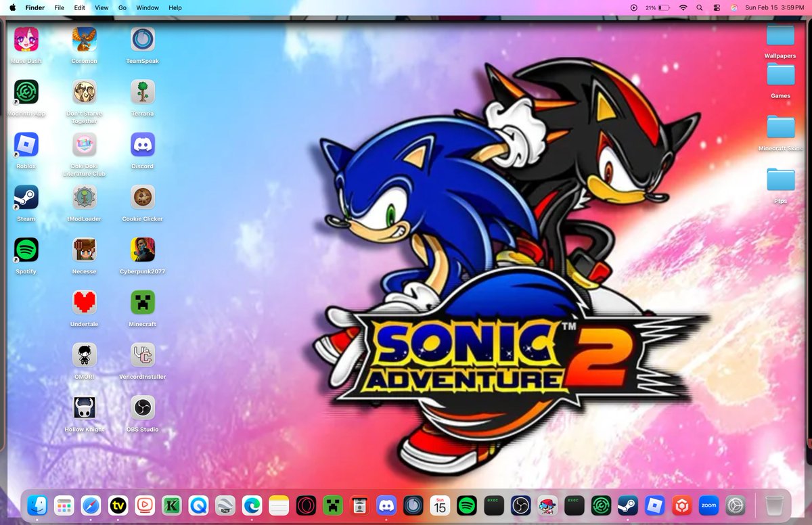Screen dimensions: 812x525
Task: Launch Microsoft Edge from the Dock
Action: coord(252,505)
